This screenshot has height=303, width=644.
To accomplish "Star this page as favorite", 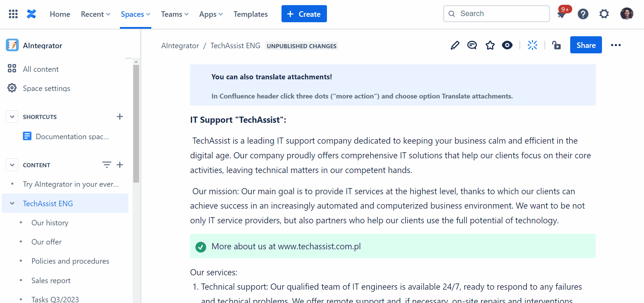I will click(490, 45).
